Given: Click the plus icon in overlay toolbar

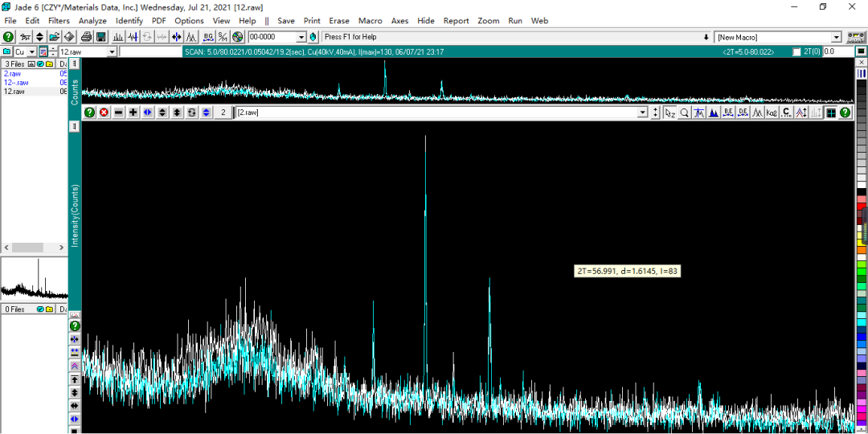Looking at the screenshot, I should coord(133,113).
